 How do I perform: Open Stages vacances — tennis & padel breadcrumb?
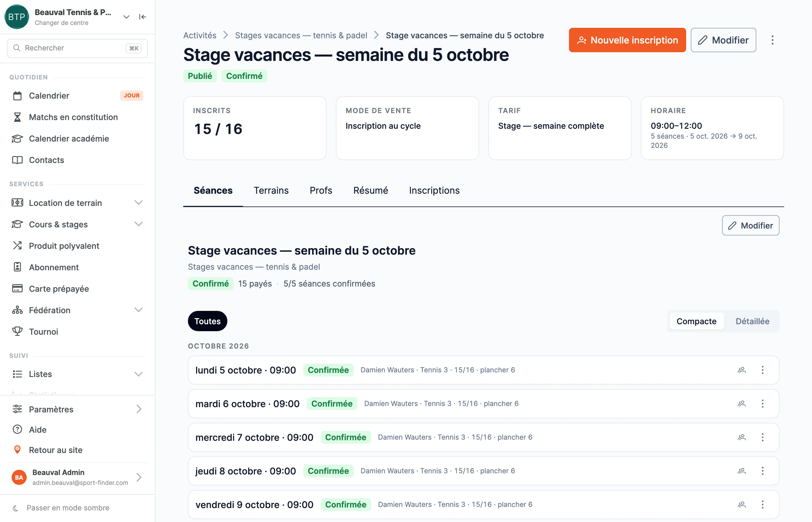click(x=301, y=35)
